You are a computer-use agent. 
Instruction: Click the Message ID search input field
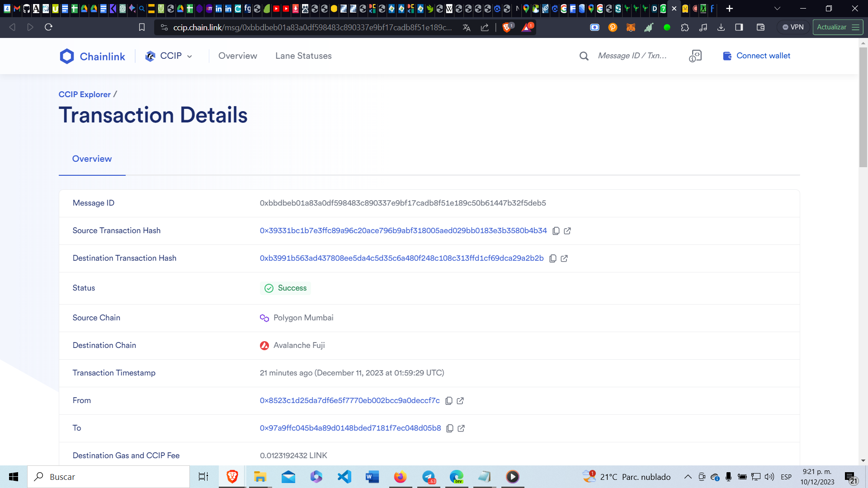(x=633, y=56)
